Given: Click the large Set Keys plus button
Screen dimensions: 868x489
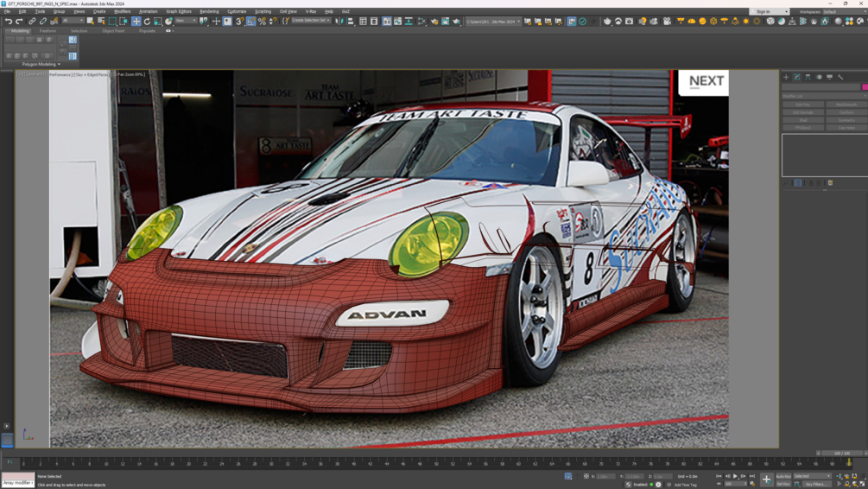Looking at the screenshot, I should click(766, 479).
